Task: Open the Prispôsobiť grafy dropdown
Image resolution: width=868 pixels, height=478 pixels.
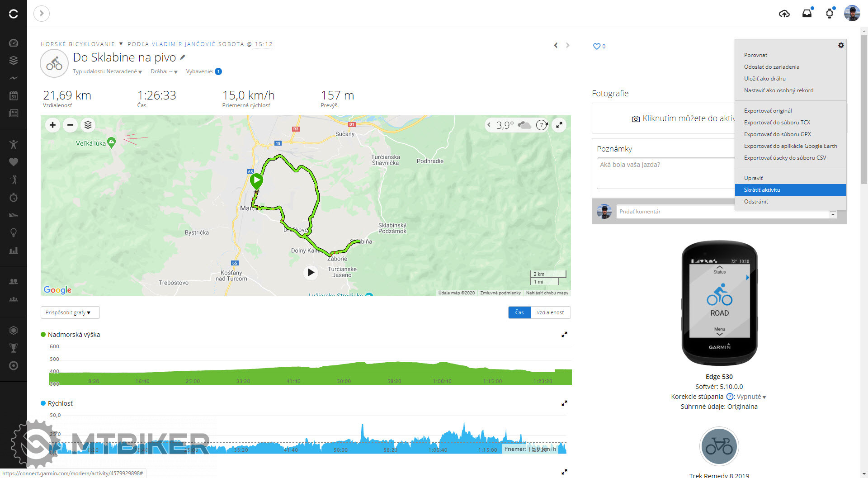Action: (x=70, y=312)
